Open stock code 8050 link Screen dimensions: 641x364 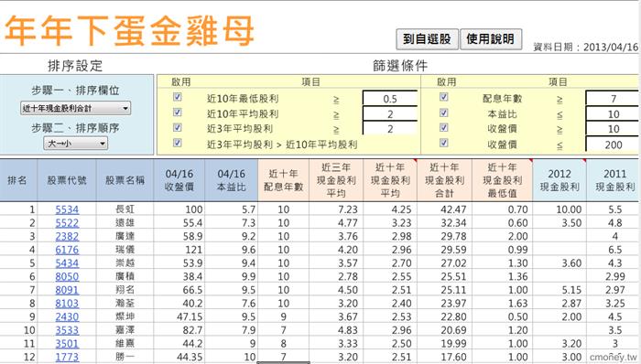(67, 277)
